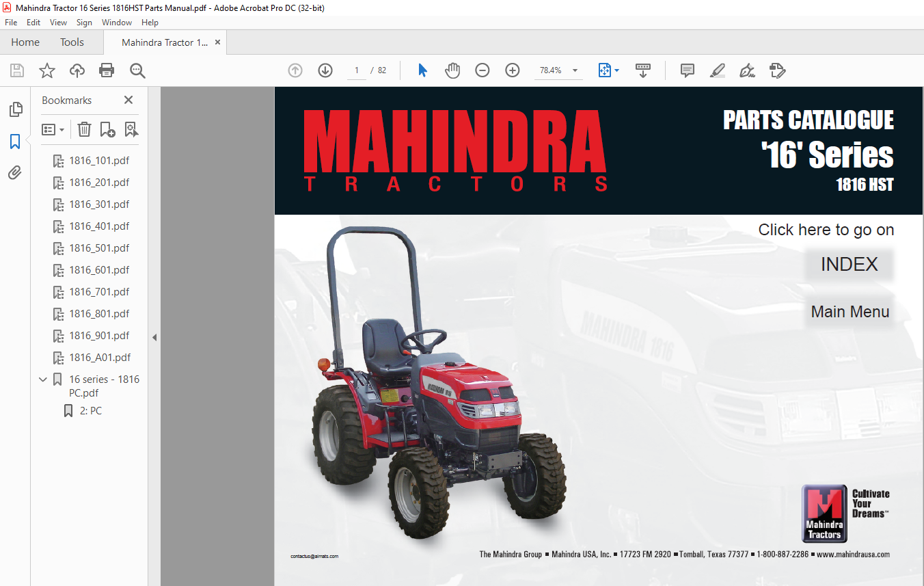
Task: Click the Save file icon
Action: click(17, 70)
